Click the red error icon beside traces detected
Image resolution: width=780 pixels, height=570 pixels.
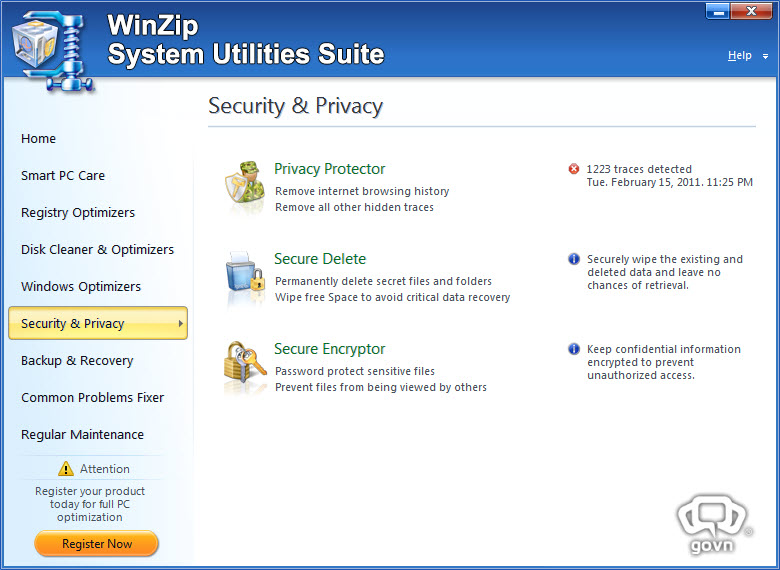coord(574,169)
